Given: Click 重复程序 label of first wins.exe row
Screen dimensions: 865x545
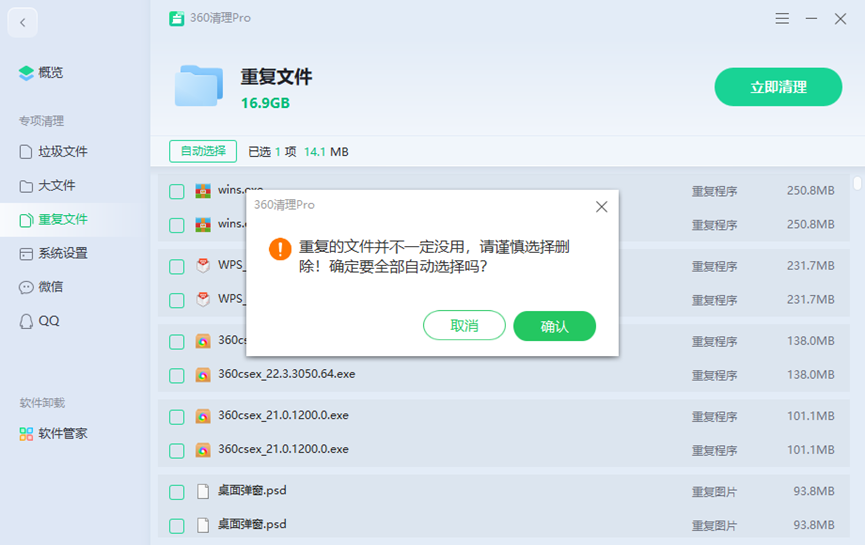Looking at the screenshot, I should pos(714,191).
